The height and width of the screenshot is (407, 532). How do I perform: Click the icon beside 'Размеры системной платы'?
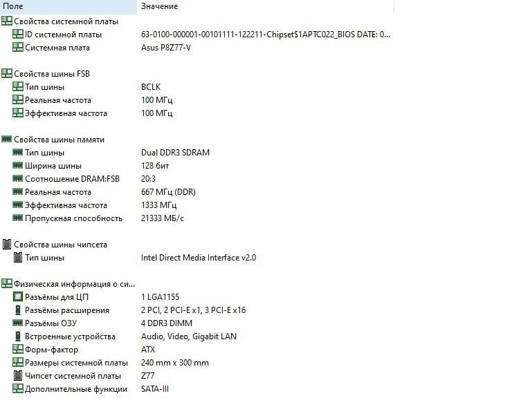coord(18,362)
